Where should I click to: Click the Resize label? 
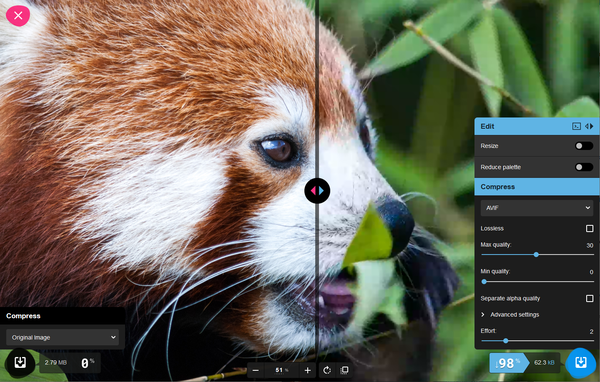(x=489, y=146)
